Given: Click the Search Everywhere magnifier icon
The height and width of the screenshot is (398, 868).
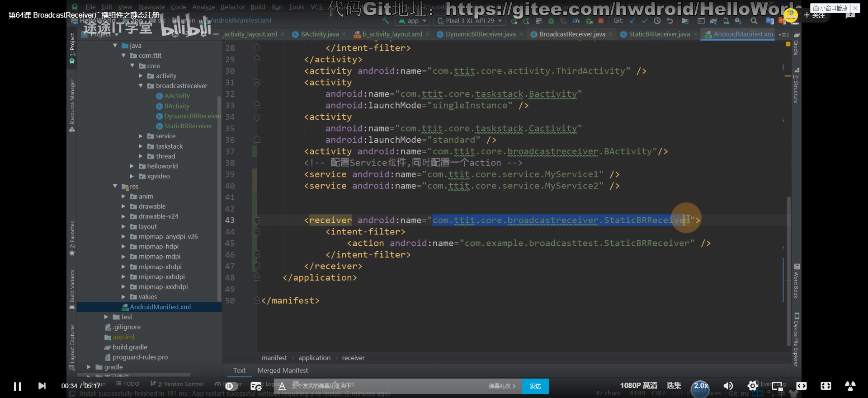Looking at the screenshot, I should [754, 21].
